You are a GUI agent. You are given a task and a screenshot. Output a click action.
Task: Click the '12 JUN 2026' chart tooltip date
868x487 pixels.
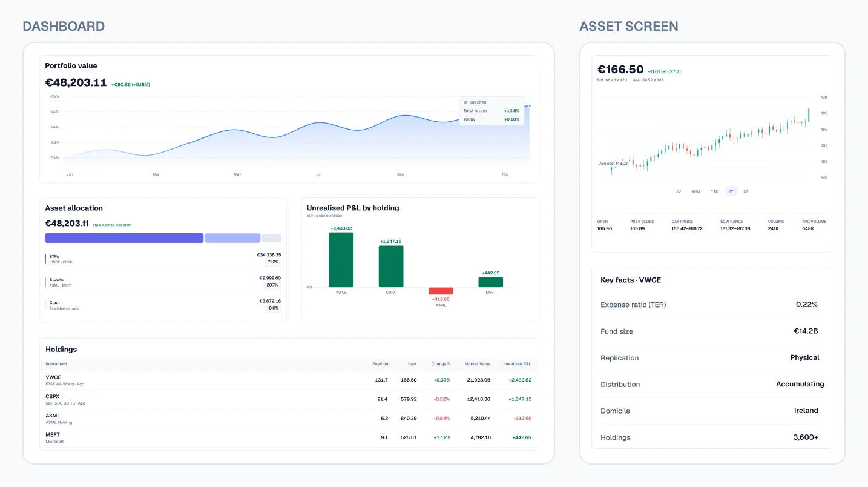coord(475,103)
